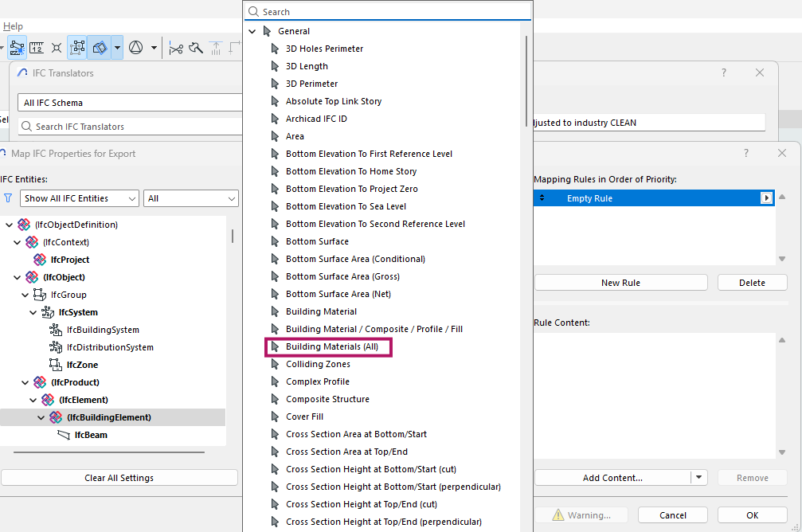Collapse the General property group
The image size is (802, 532).
[x=252, y=32]
